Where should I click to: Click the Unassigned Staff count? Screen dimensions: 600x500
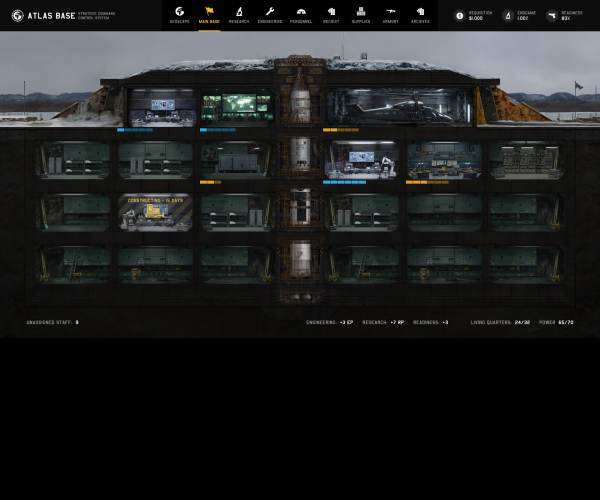pyautogui.click(x=52, y=322)
